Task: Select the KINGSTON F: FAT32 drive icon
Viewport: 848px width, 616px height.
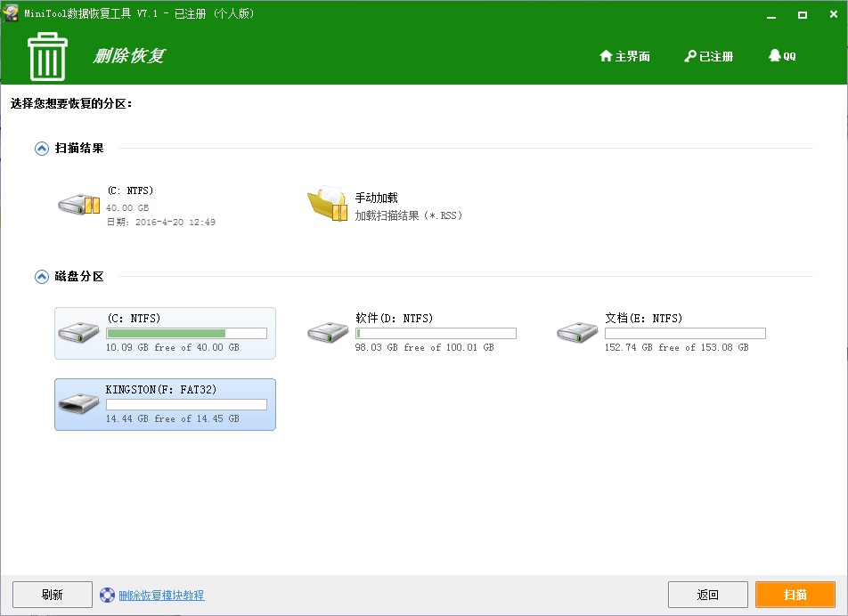Action: [x=79, y=403]
